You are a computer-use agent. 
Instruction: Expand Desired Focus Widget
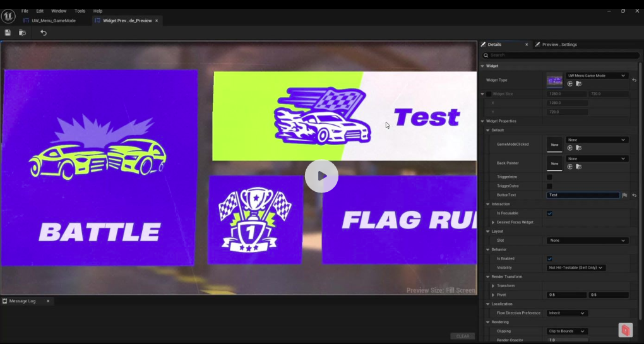click(x=493, y=222)
